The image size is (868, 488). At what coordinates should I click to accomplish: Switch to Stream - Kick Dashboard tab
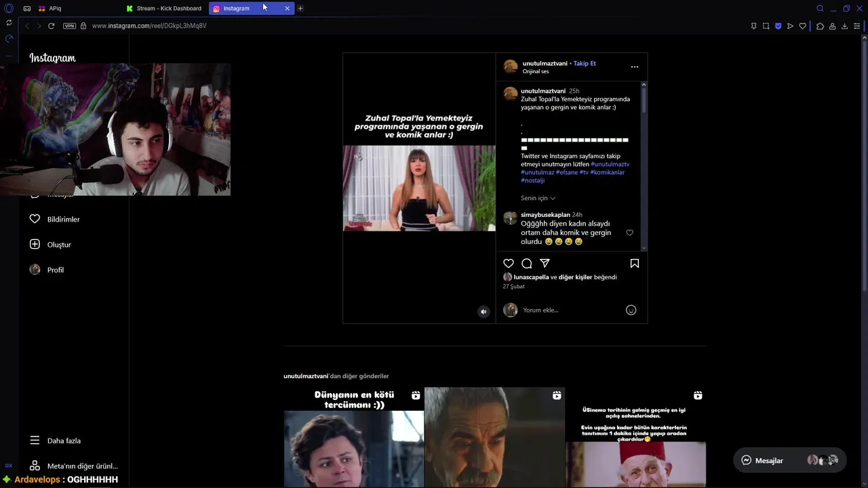click(x=165, y=8)
